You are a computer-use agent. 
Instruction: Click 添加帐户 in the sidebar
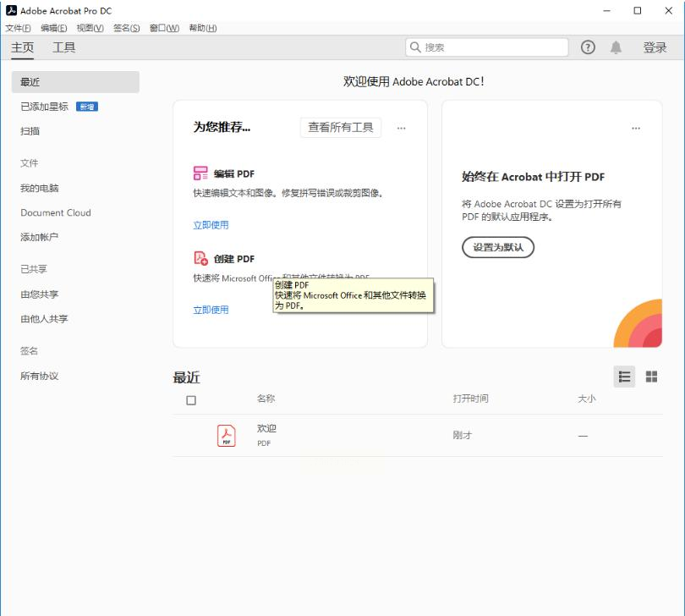pyautogui.click(x=39, y=237)
